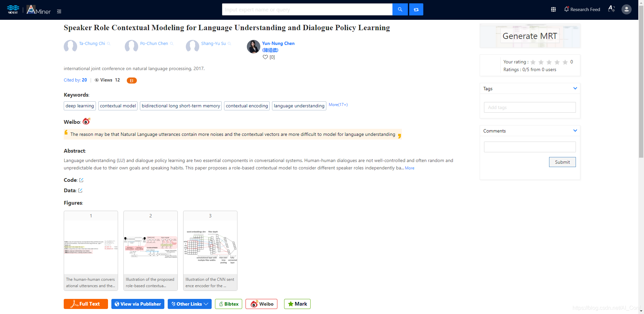This screenshot has height=314, width=644.
Task: Share via the Weibo button
Action: (262, 304)
